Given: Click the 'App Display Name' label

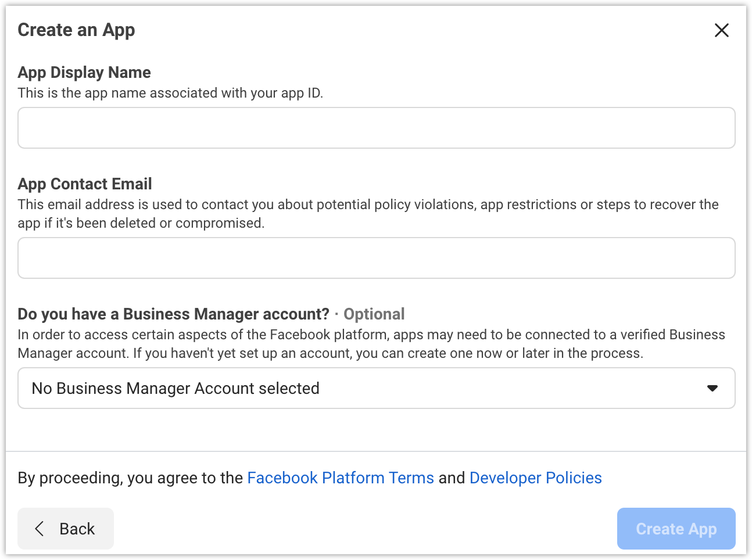Looking at the screenshot, I should click(84, 72).
